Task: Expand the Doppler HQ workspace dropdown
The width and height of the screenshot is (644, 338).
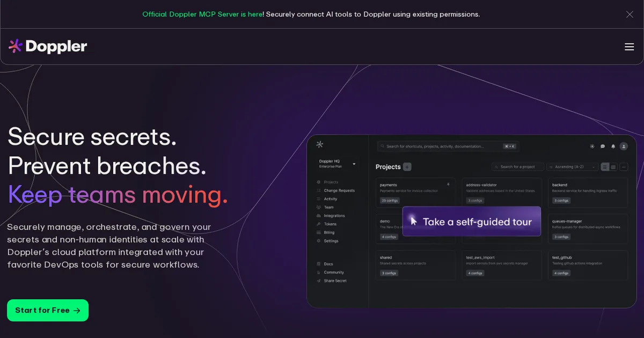Action: [x=337, y=164]
